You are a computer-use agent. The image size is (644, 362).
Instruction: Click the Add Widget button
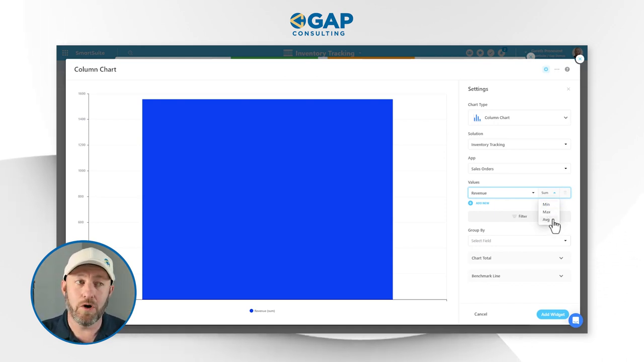[x=553, y=314]
